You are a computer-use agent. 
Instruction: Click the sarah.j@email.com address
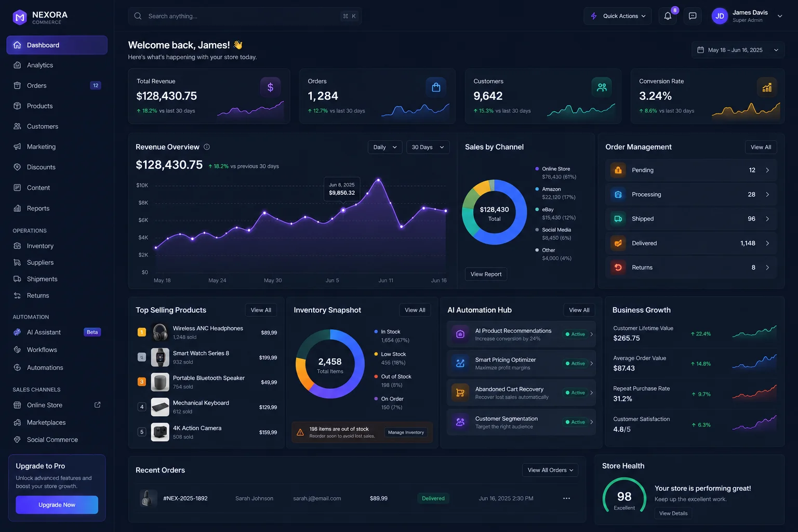[x=317, y=498]
